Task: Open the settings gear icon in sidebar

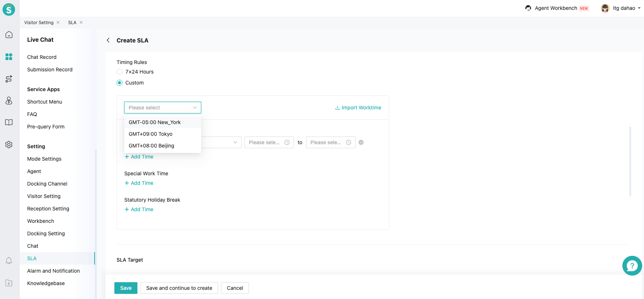Action: (x=9, y=145)
